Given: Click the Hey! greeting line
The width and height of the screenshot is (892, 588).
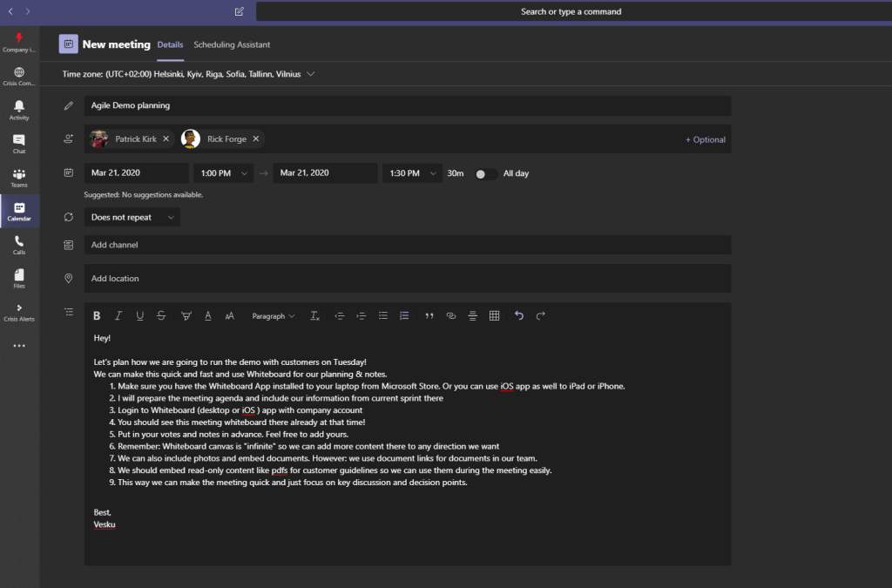Looking at the screenshot, I should (x=103, y=338).
